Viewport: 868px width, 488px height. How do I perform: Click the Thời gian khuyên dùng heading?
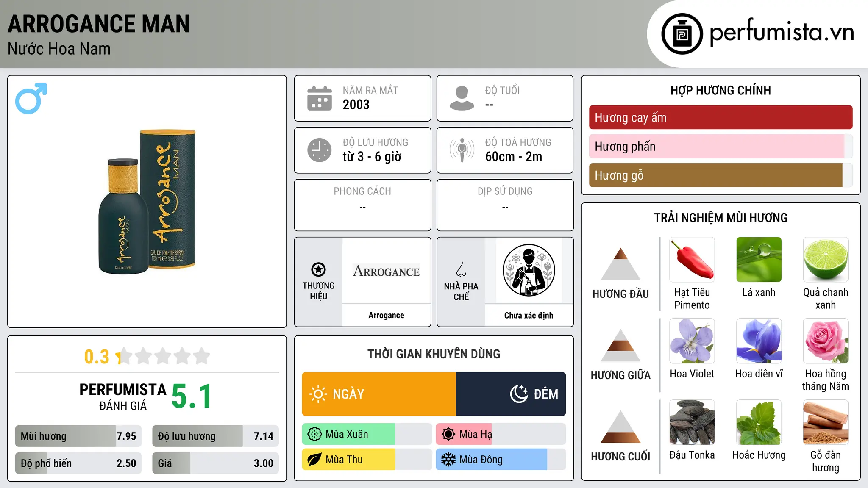click(x=434, y=354)
